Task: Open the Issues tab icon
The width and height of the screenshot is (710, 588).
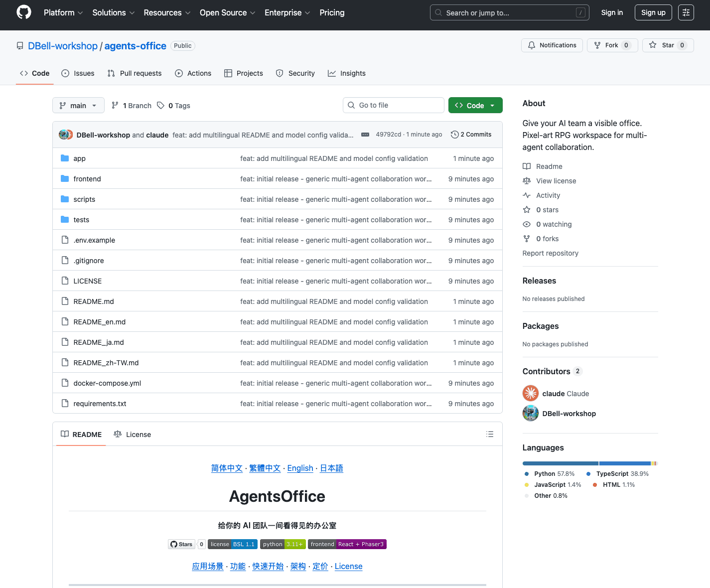Action: pyautogui.click(x=65, y=73)
